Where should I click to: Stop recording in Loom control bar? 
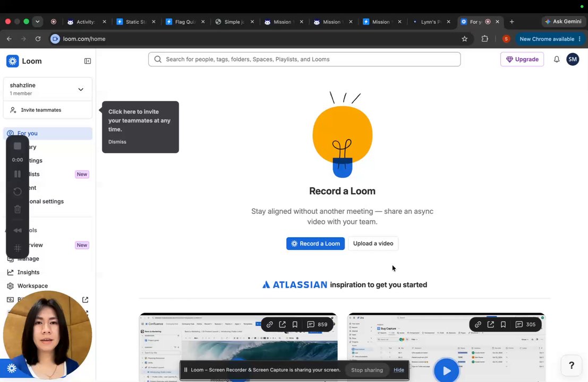point(17,146)
